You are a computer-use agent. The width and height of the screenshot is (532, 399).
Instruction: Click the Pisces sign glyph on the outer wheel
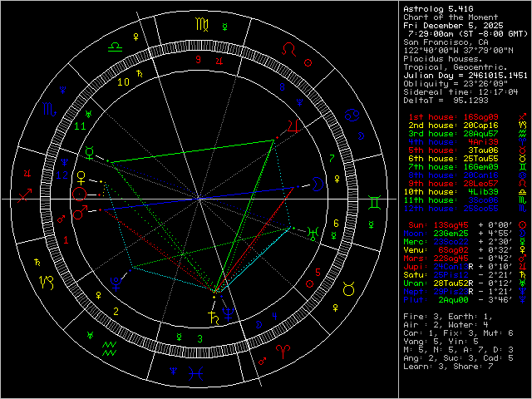(x=196, y=373)
